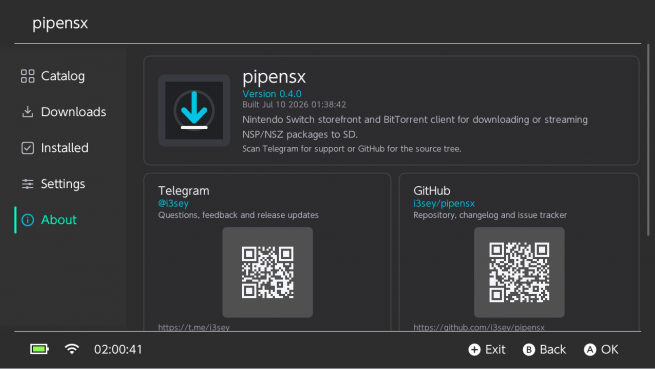The height and width of the screenshot is (369, 655).
Task: Click the Catalog grid icon
Action: point(28,76)
